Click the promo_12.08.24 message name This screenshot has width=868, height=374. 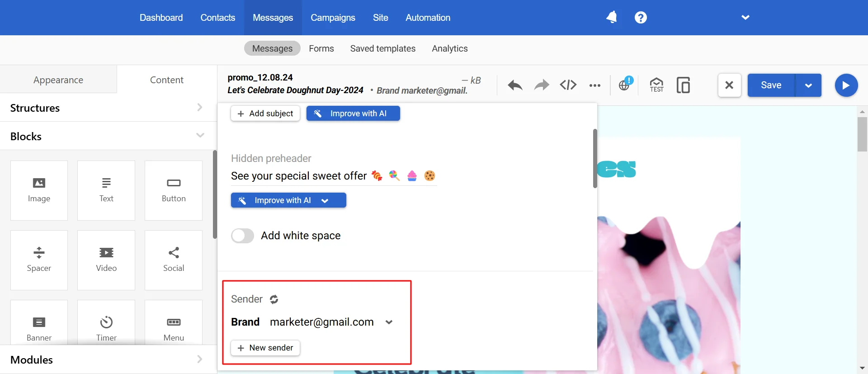(x=260, y=77)
